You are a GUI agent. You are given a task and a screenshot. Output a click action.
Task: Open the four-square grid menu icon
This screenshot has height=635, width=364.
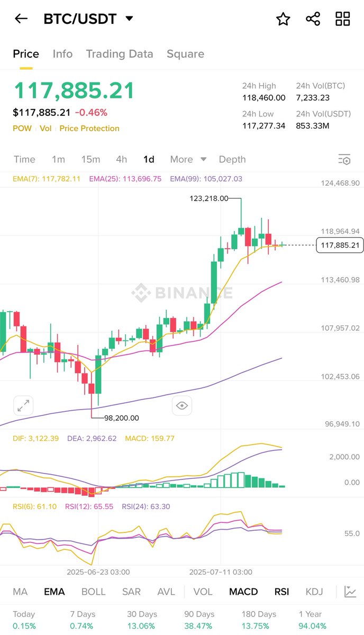pos(343,19)
